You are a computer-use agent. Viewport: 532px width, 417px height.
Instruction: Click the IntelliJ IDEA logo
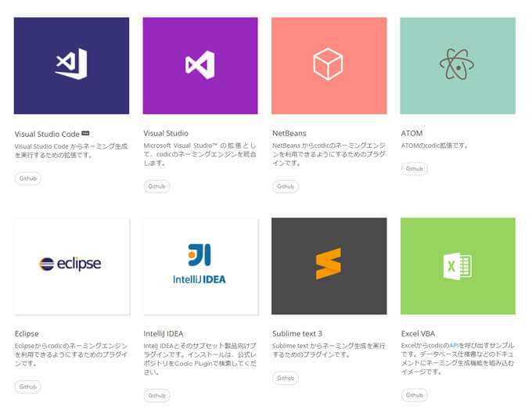coord(199,264)
